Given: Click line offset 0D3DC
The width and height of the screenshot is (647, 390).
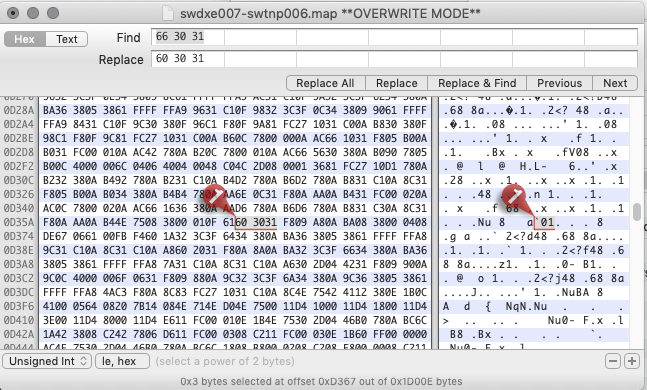Looking at the screenshot, I should (x=19, y=293).
